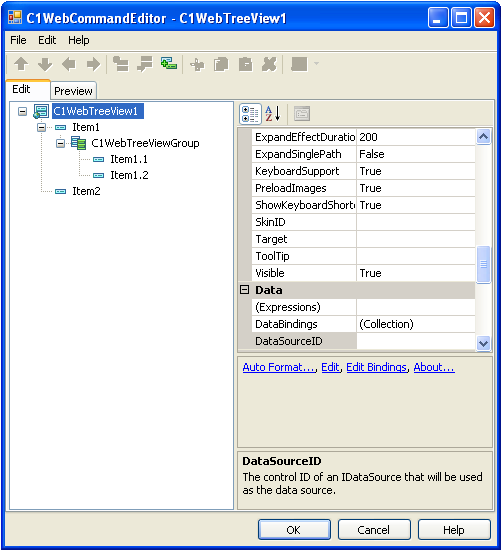Open the About... link
This screenshot has width=501, height=551.
point(434,367)
